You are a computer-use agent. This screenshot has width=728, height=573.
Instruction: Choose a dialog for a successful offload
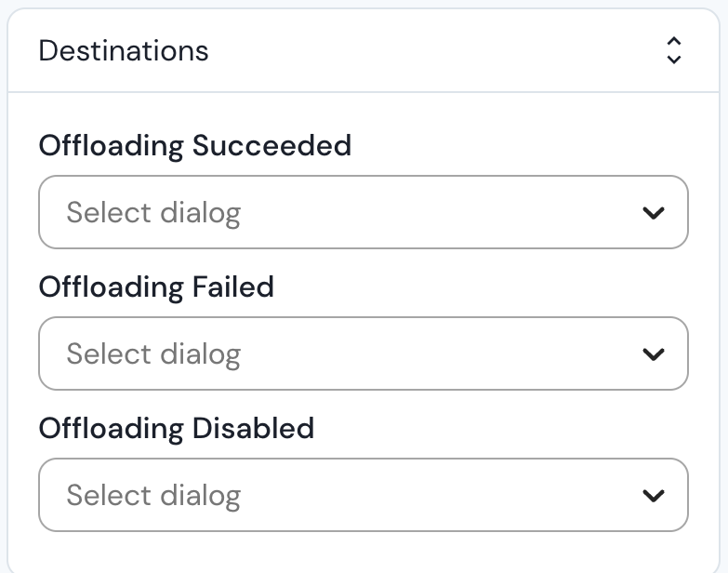point(363,212)
